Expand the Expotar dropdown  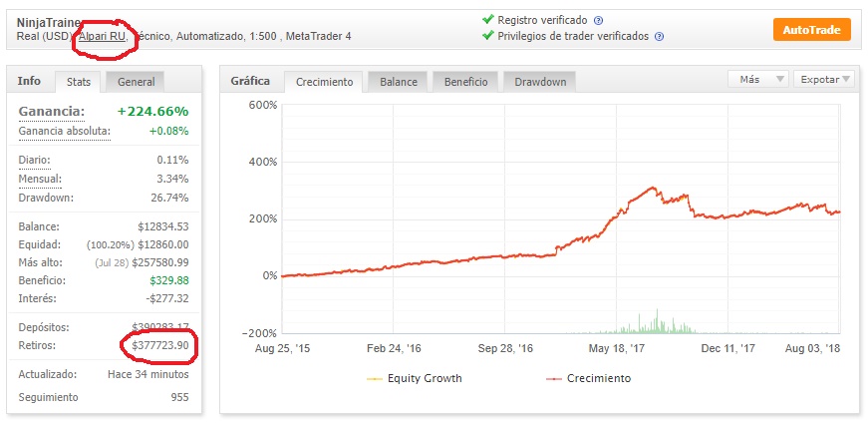[824, 79]
